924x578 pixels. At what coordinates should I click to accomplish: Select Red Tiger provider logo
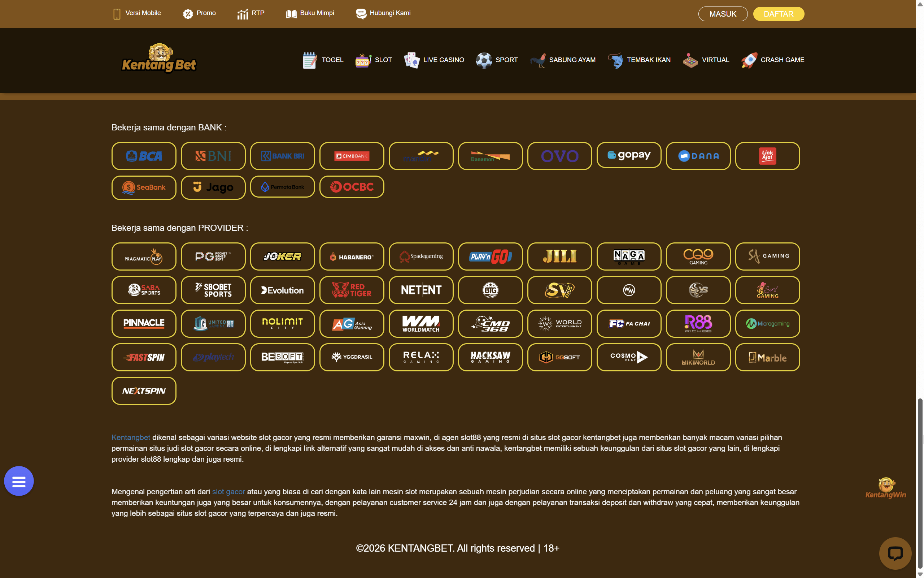(x=352, y=290)
